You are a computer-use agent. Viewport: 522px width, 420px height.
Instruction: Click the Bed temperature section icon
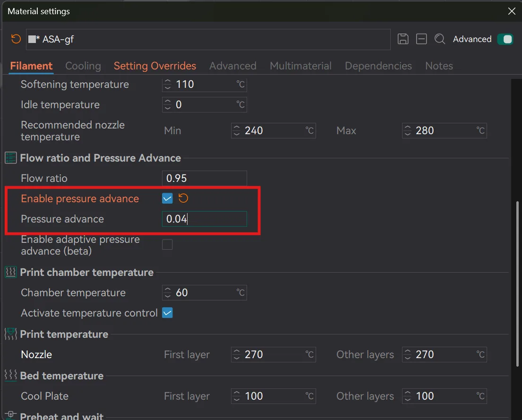click(11, 376)
